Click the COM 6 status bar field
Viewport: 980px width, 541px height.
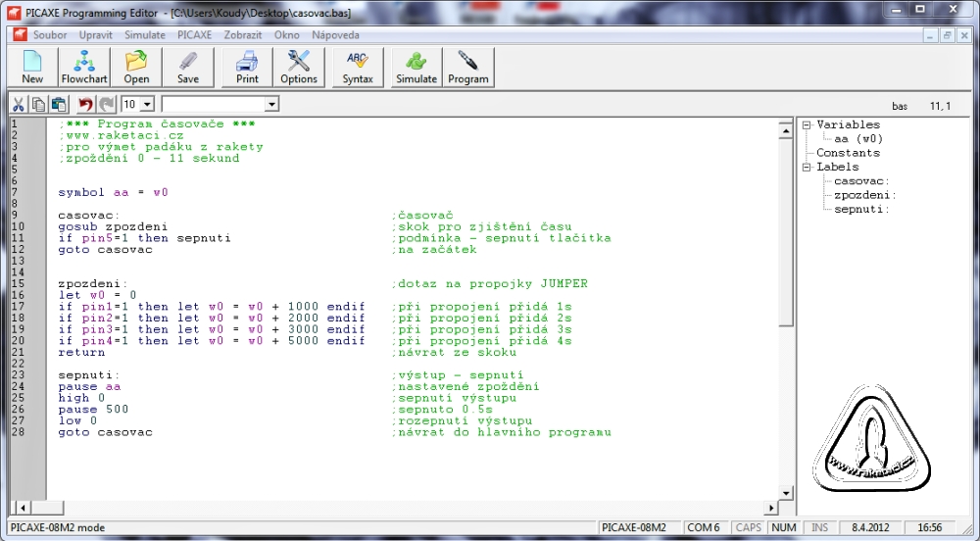coord(703,527)
